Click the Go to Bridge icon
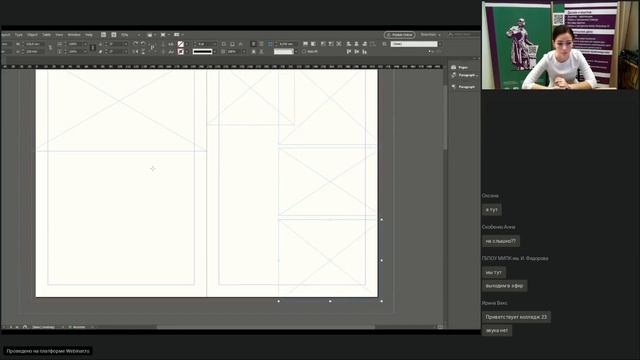Screen dimensions: 640x360 click(103, 35)
